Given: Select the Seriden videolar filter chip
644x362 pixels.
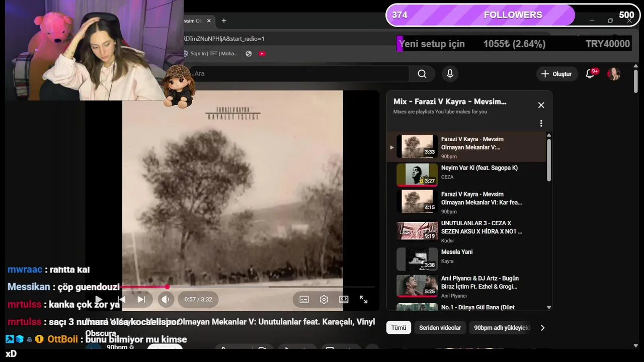Looking at the screenshot, I should [x=440, y=328].
